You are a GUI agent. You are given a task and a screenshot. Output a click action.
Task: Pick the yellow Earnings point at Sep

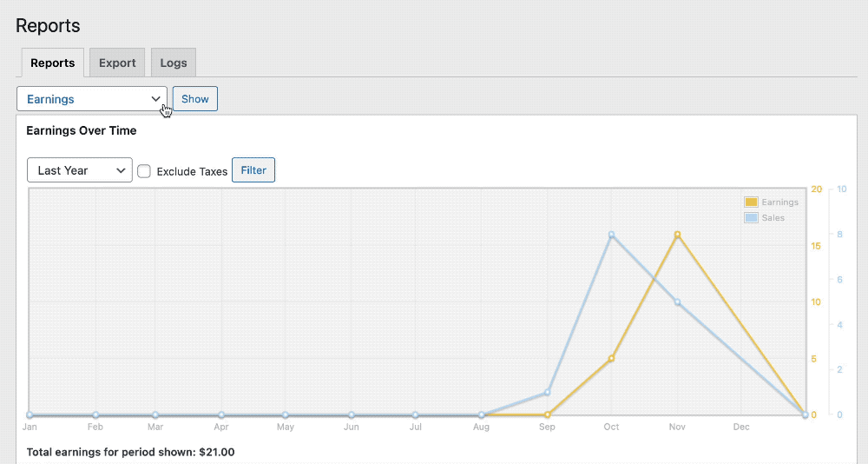pyautogui.click(x=547, y=414)
